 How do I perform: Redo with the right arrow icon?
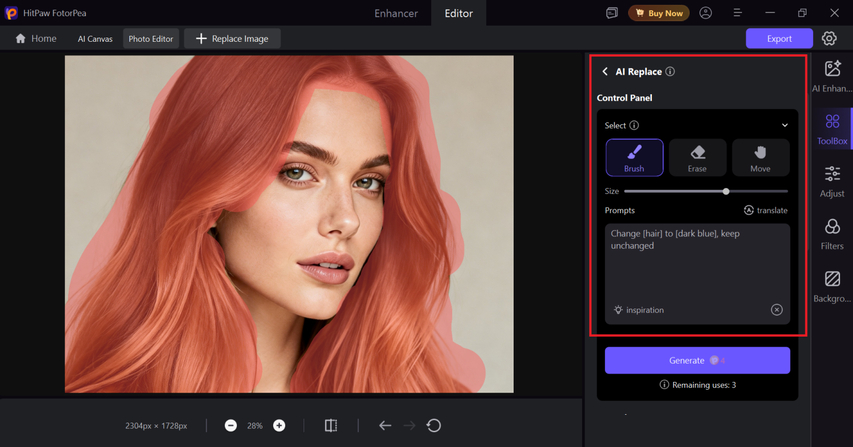point(409,425)
